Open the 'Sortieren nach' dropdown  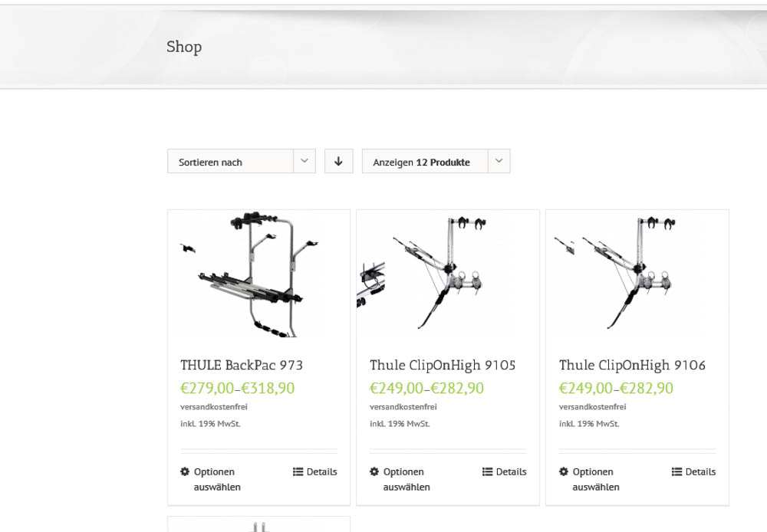(230, 162)
